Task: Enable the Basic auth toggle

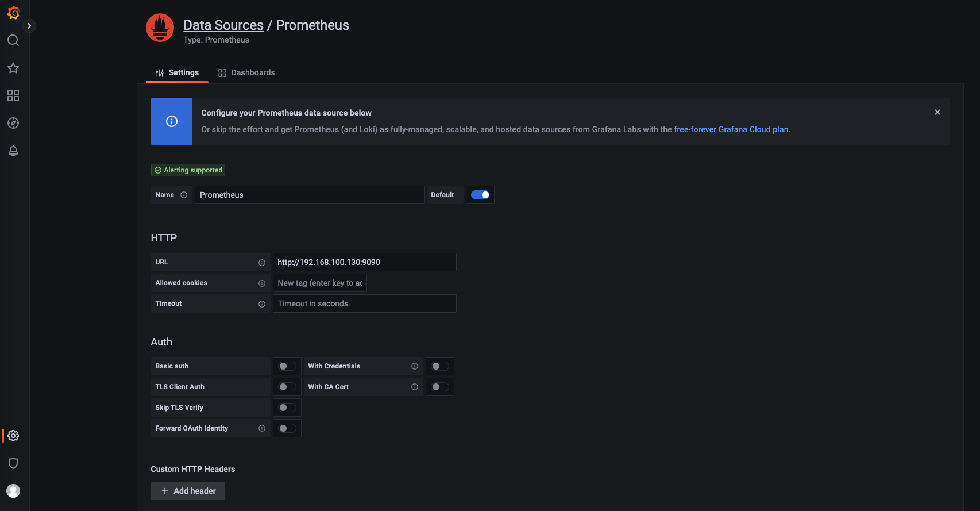Action: click(x=287, y=366)
